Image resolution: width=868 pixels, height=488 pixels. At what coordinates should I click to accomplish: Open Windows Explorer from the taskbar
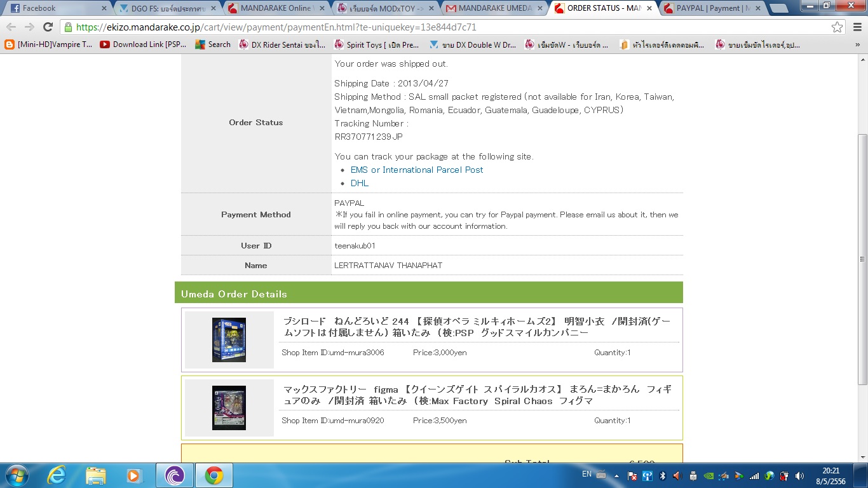96,475
